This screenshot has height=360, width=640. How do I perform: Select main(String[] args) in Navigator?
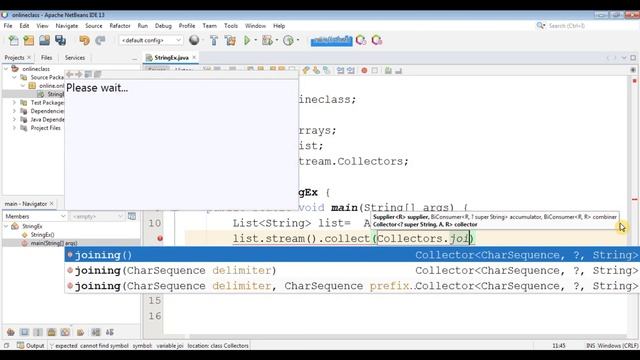click(x=53, y=243)
